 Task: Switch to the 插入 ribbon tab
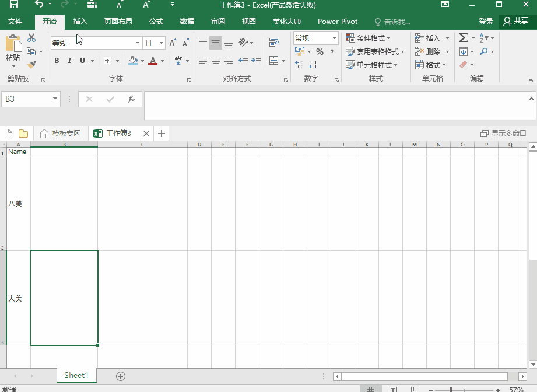(80, 21)
